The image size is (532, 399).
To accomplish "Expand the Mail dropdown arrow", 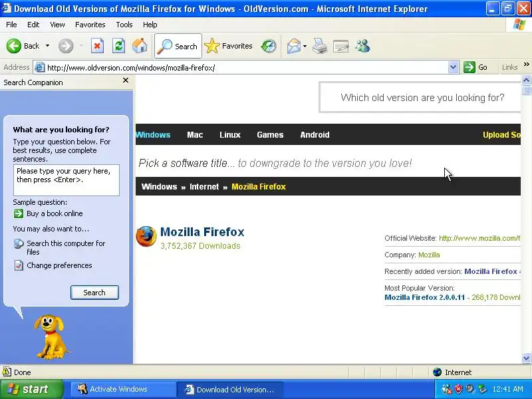I will [x=305, y=46].
